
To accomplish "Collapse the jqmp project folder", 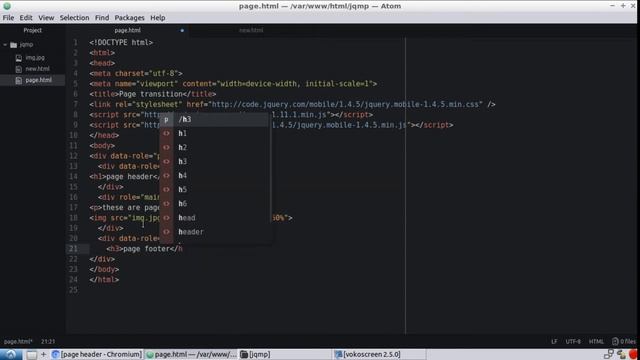I will (5, 44).
